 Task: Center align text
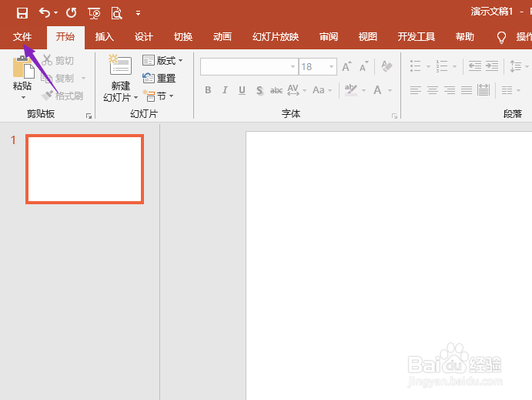[x=432, y=90]
